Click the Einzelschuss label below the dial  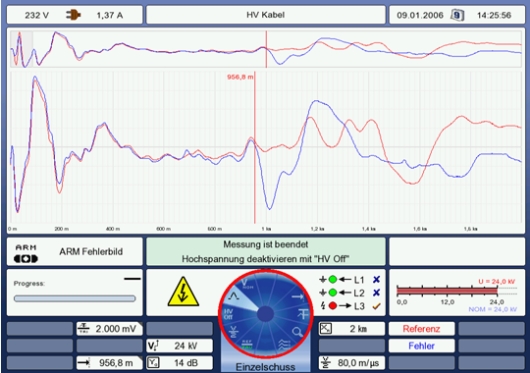265,367
